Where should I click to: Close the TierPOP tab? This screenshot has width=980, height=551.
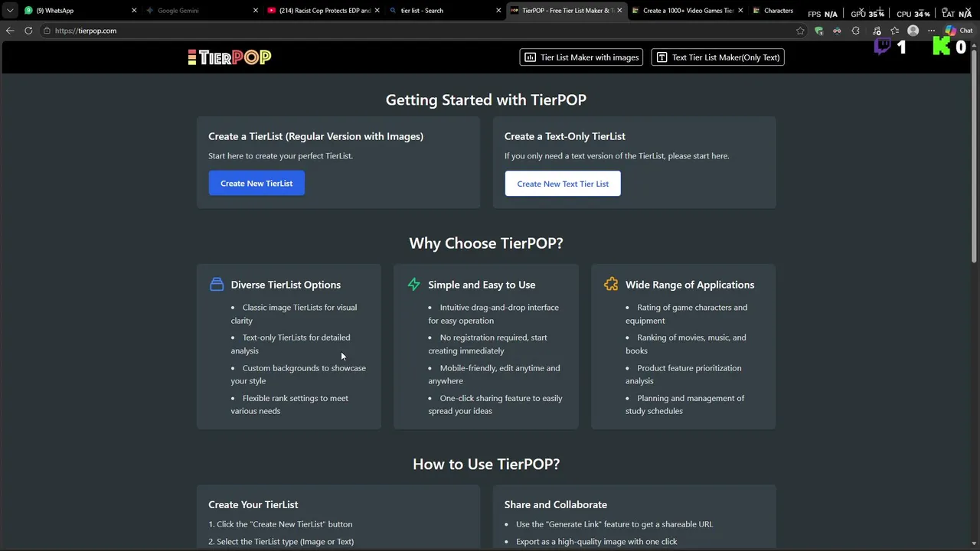(x=619, y=11)
